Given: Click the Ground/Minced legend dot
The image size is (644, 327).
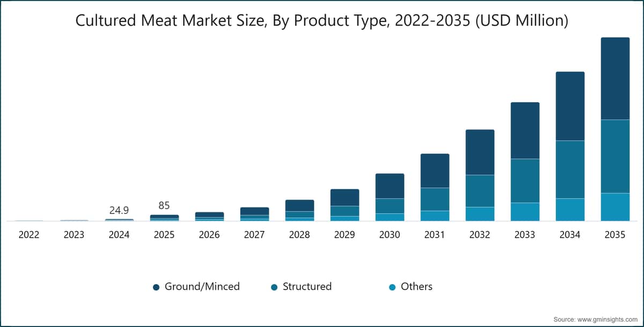Looking at the screenshot, I should 156,287.
